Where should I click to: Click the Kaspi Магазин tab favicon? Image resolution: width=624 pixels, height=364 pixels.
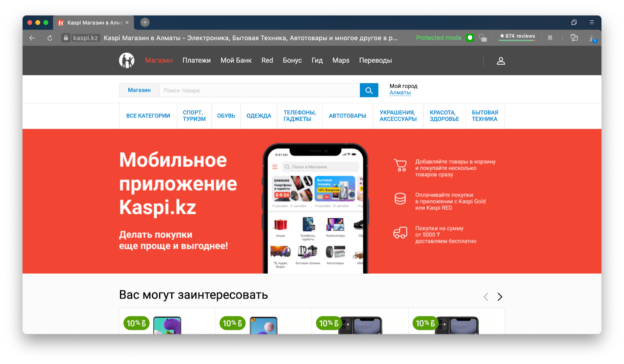click(x=61, y=23)
